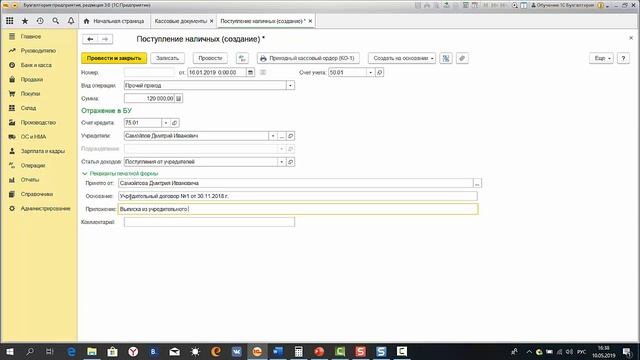Viewport: 640px width, 360px height.
Task: Show document postings Дт/Кт icon
Action: click(x=242, y=58)
